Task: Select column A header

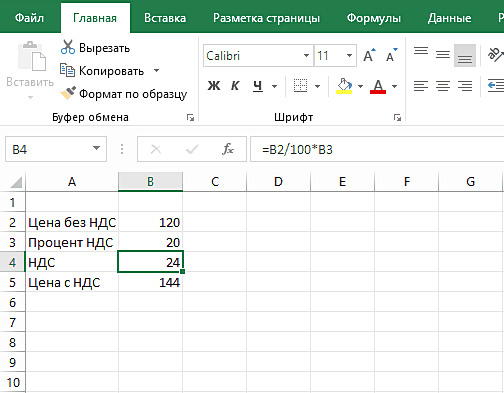Action: [x=72, y=182]
